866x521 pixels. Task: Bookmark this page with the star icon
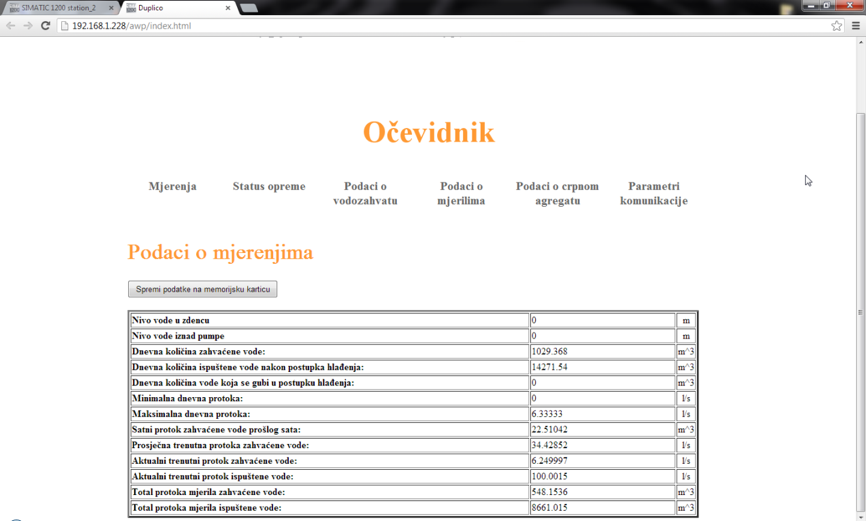pos(837,25)
